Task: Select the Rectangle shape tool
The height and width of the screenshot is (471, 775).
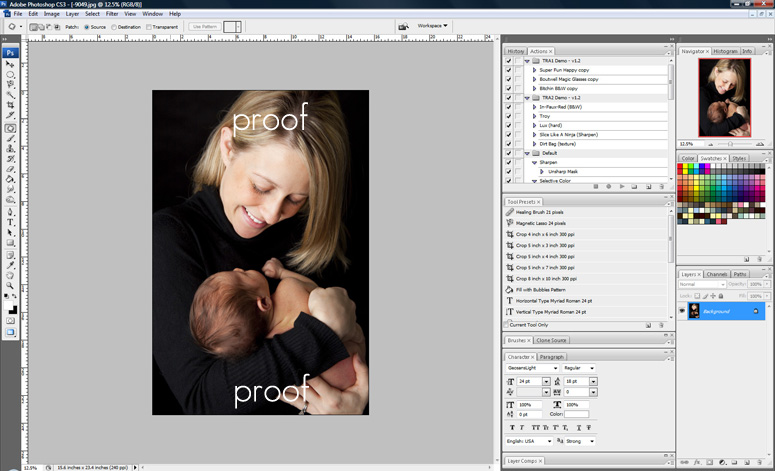Action: point(10,243)
